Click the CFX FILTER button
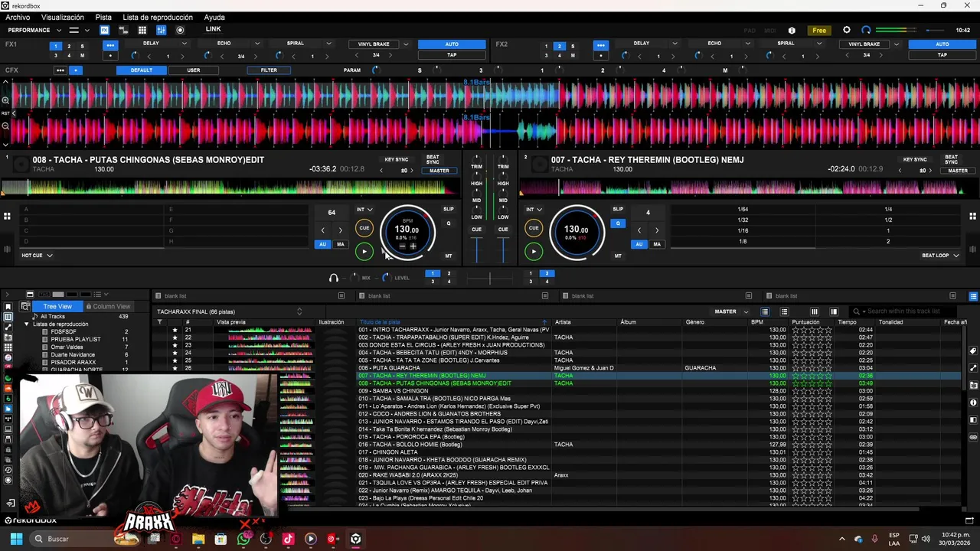Viewport: 980px width, 551px height. [269, 70]
